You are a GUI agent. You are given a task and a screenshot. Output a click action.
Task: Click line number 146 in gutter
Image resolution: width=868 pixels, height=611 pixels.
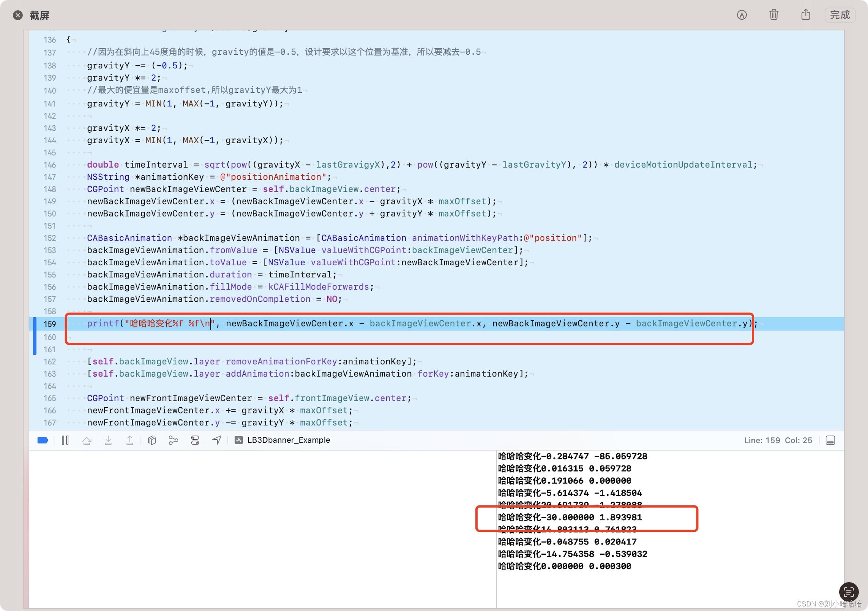pyautogui.click(x=49, y=165)
